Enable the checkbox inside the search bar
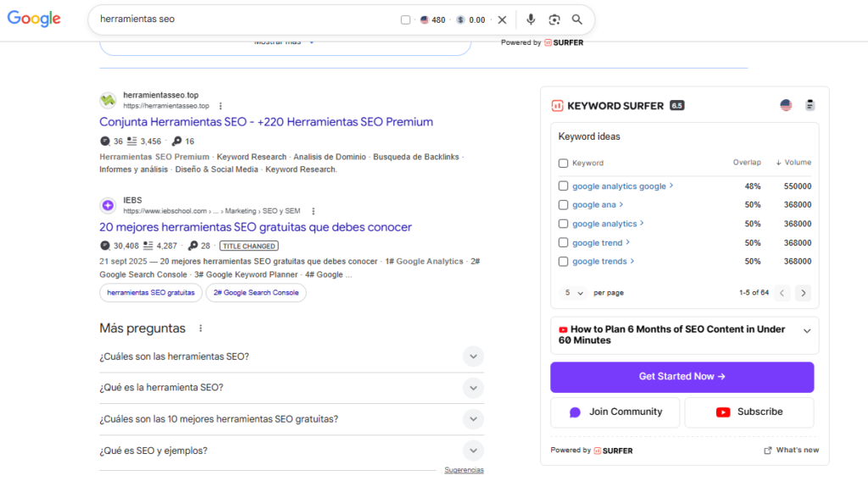 click(405, 19)
